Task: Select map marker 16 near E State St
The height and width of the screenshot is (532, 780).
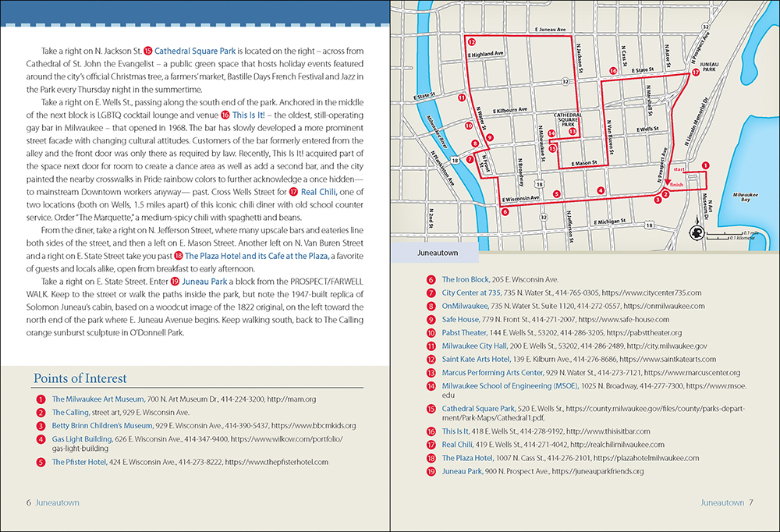Action: click(613, 71)
